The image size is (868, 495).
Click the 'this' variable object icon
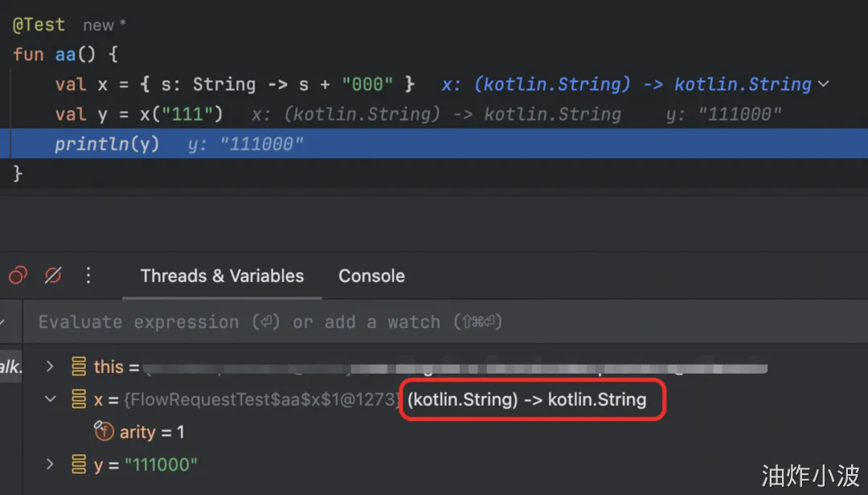point(79,367)
